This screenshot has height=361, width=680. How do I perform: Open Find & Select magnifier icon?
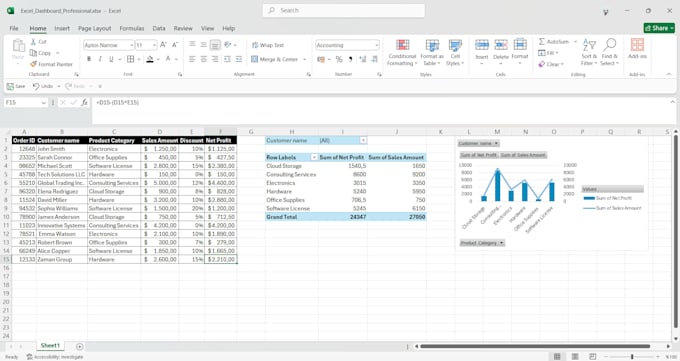[x=609, y=44]
